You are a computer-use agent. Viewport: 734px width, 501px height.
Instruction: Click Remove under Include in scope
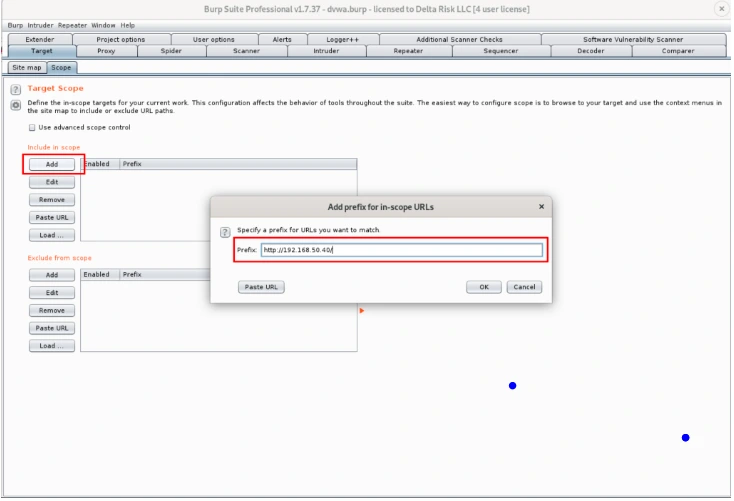tap(51, 200)
